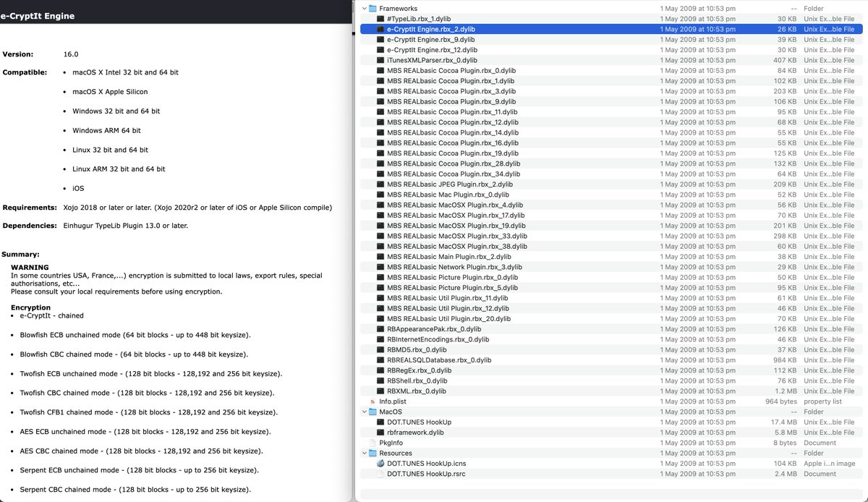The width and height of the screenshot is (868, 502).
Task: Click the 984 KB size of RBREALSQLDatabase
Action: 786,360
